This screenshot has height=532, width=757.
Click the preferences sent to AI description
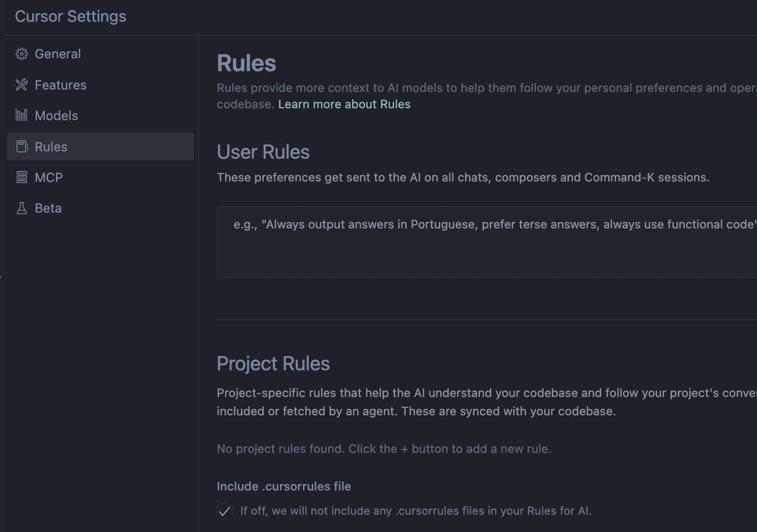(x=463, y=177)
